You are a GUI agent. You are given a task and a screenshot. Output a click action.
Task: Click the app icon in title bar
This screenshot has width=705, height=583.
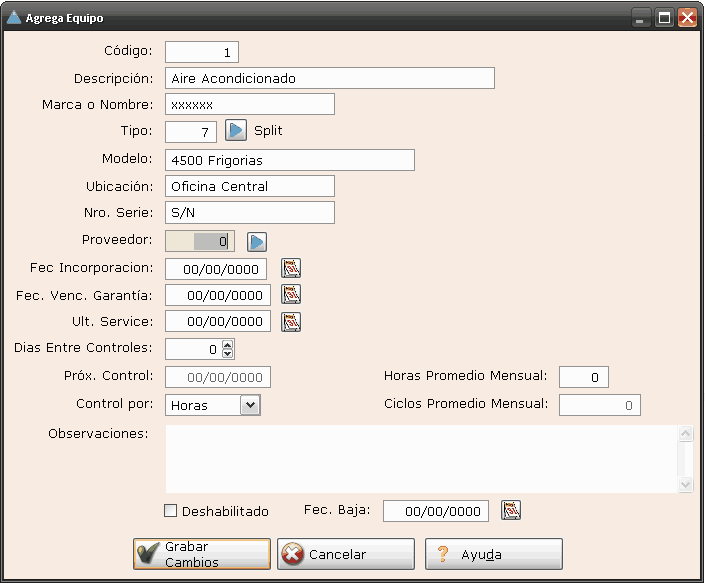click(x=14, y=17)
